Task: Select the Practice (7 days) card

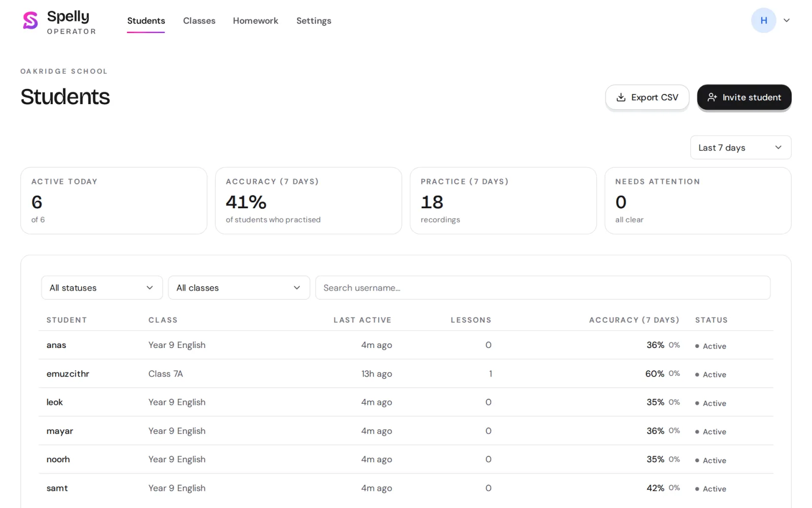Action: tap(503, 201)
